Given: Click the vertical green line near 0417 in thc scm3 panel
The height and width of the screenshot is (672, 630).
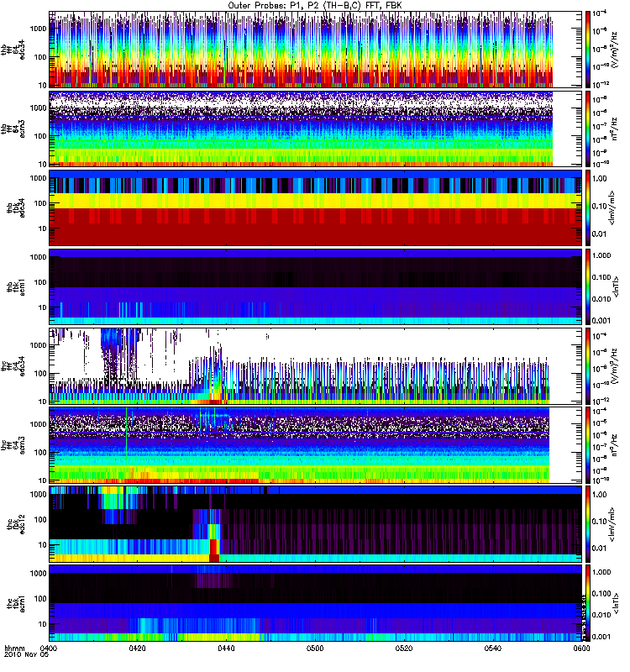Looking at the screenshot, I should (x=127, y=433).
